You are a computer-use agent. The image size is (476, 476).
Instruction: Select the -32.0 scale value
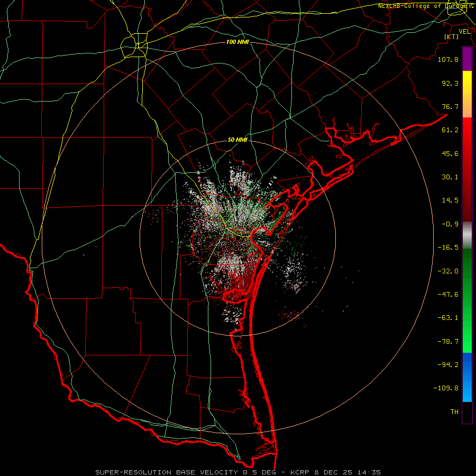pyautogui.click(x=448, y=271)
